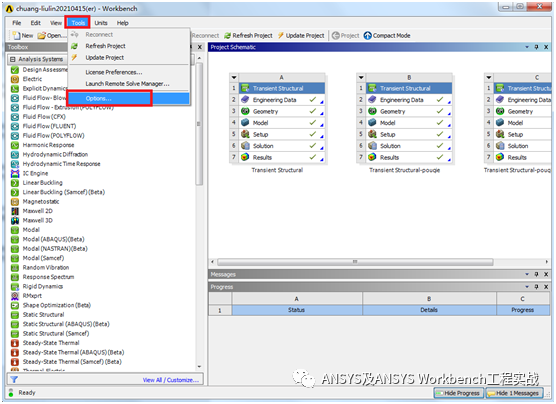Select Model cell in system B
The image size is (556, 404).
(x=409, y=123)
